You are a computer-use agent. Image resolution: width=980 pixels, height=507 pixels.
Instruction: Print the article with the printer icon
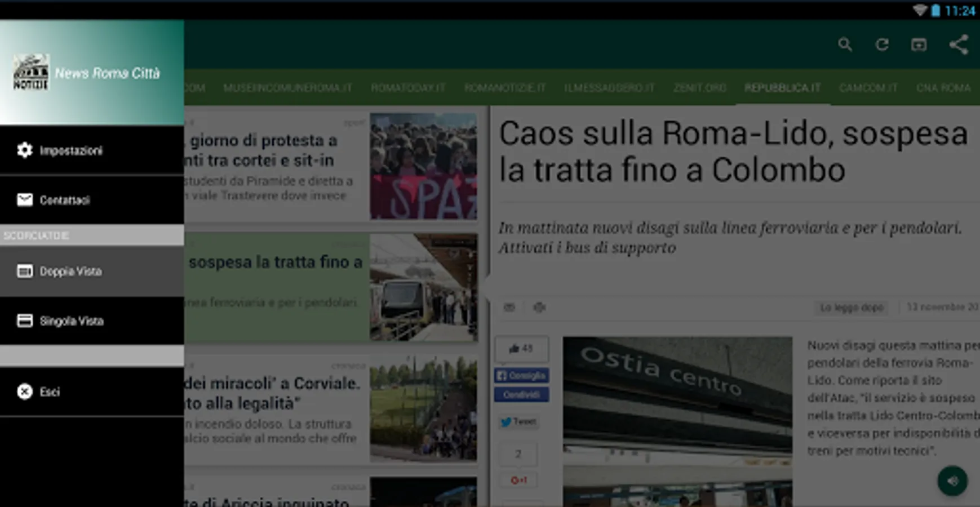click(539, 307)
